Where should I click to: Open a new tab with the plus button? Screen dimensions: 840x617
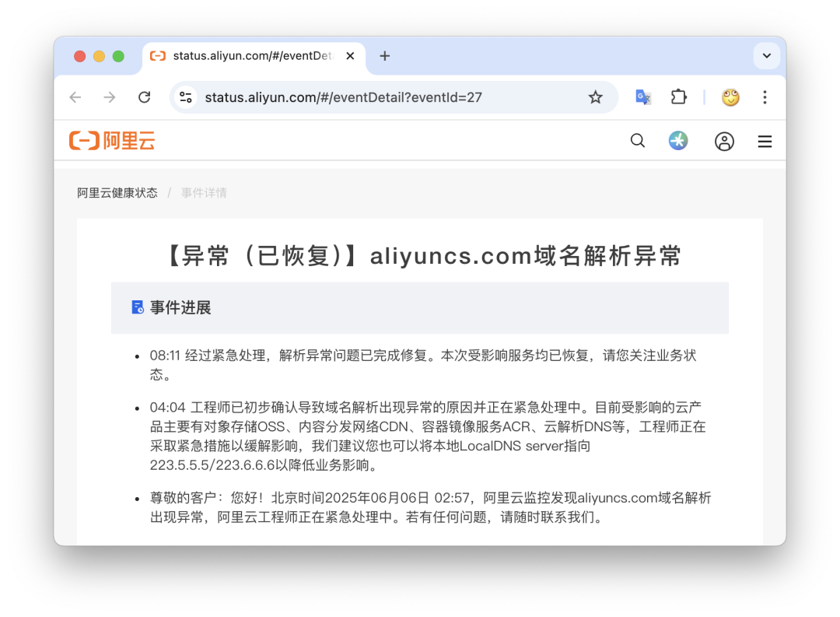[x=384, y=56]
